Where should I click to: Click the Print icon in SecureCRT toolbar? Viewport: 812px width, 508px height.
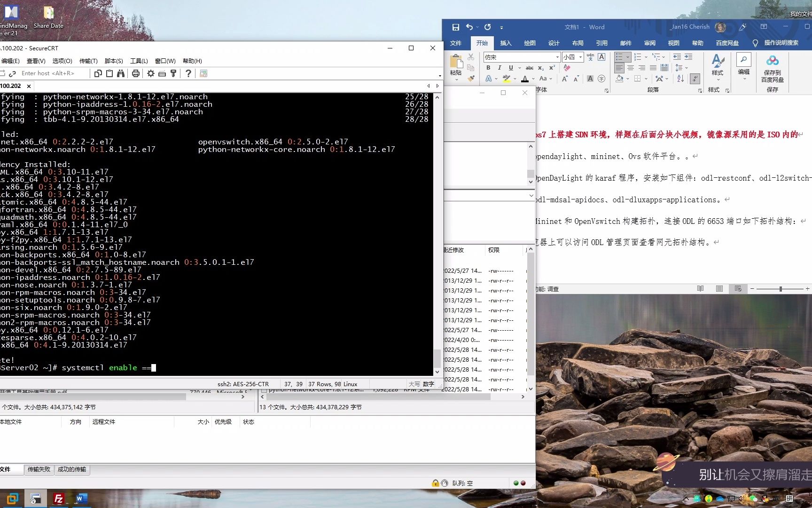click(x=136, y=73)
